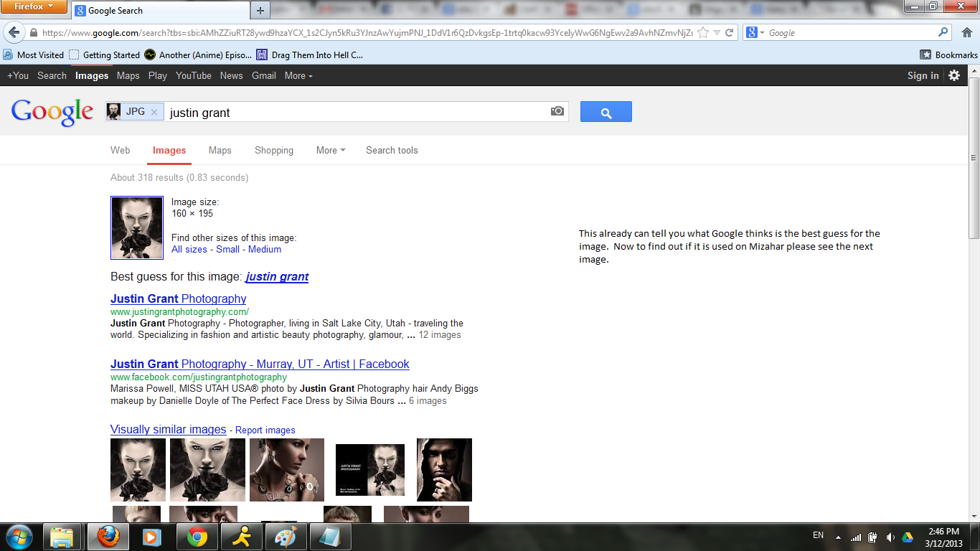Open Another (Anime) Episode bookmark

(x=198, y=55)
